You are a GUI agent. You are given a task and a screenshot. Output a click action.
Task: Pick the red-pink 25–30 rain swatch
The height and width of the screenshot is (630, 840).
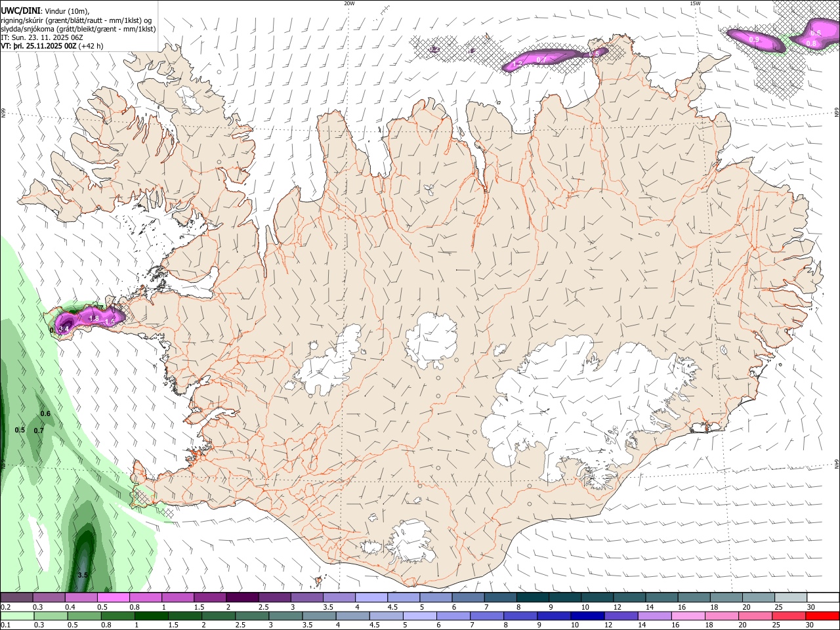(x=790, y=616)
